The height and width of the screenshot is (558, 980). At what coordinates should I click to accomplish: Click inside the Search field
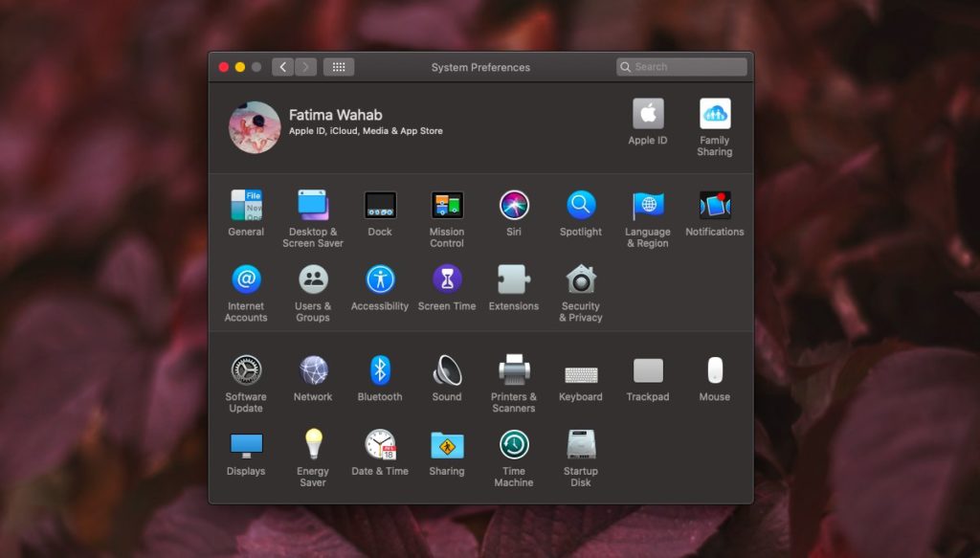click(x=679, y=66)
